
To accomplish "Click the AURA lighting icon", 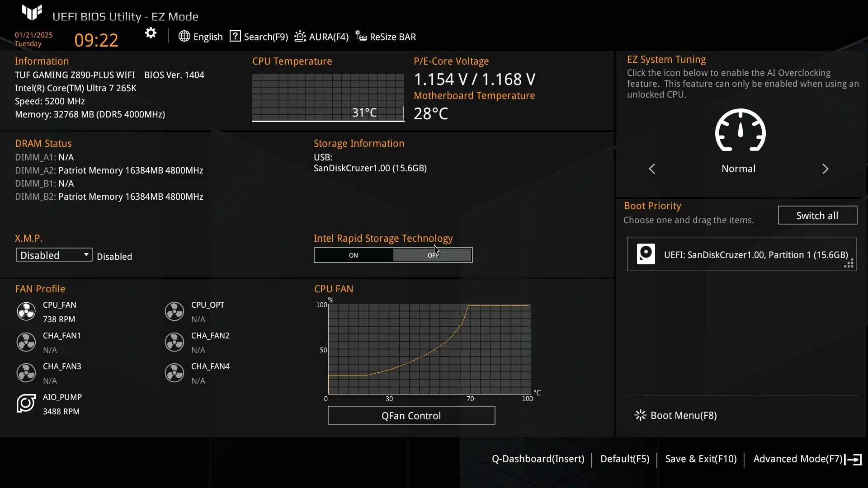I will pyautogui.click(x=300, y=36).
